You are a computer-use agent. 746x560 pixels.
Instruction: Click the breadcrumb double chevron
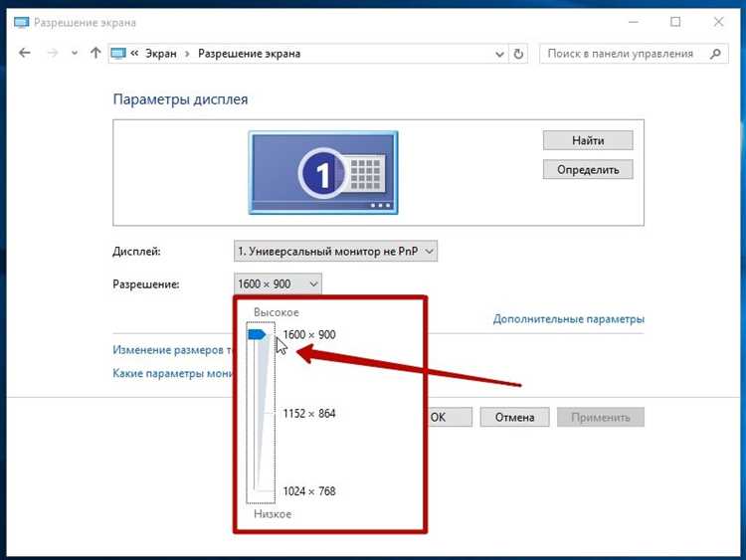pyautogui.click(x=134, y=54)
